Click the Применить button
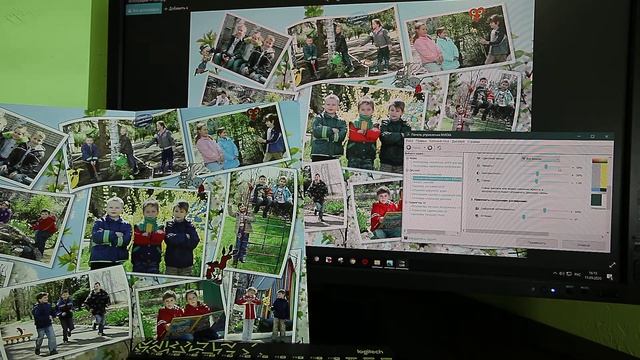640x360 pixels. pos(537,243)
